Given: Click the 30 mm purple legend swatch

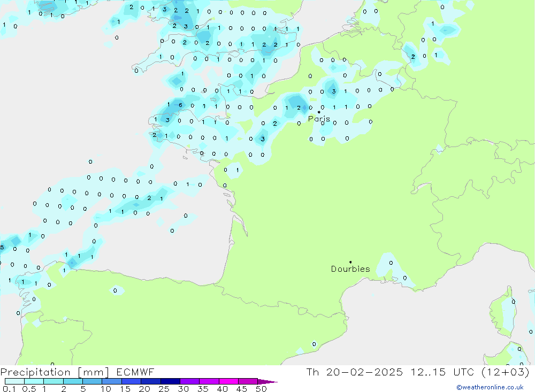Looking at the screenshot, I should (189, 381).
